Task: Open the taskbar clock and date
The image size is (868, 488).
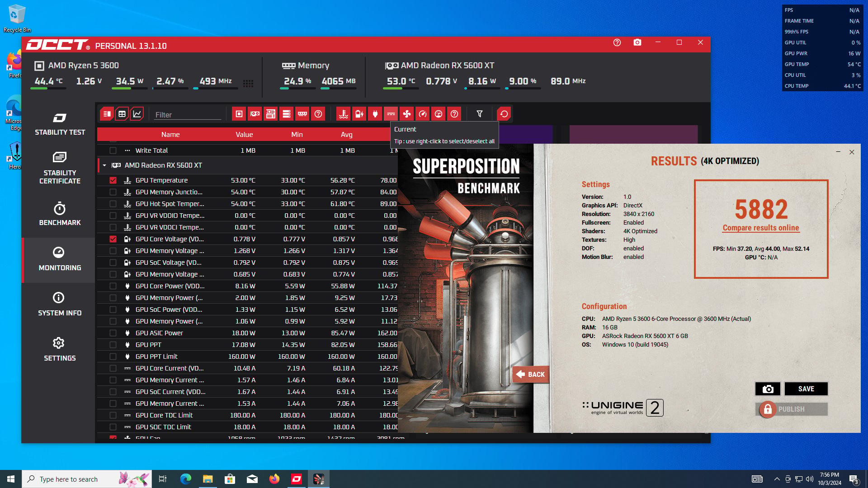Action: tap(830, 479)
